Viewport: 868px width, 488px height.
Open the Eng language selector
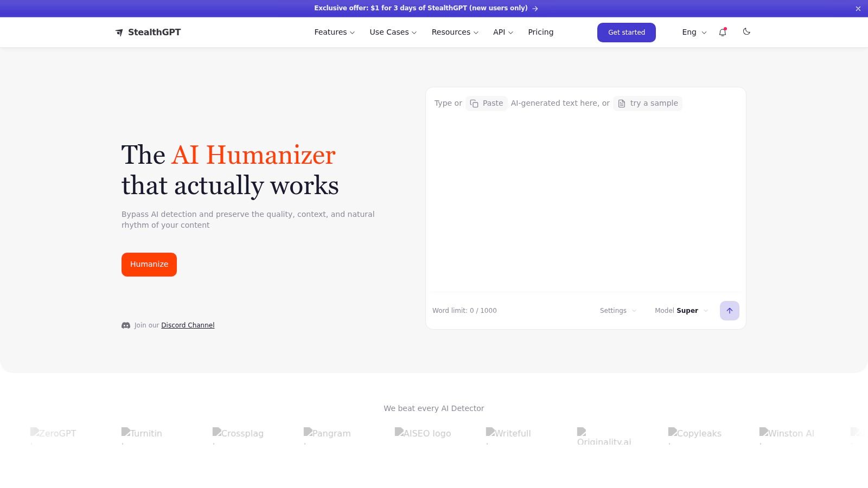[x=694, y=32]
